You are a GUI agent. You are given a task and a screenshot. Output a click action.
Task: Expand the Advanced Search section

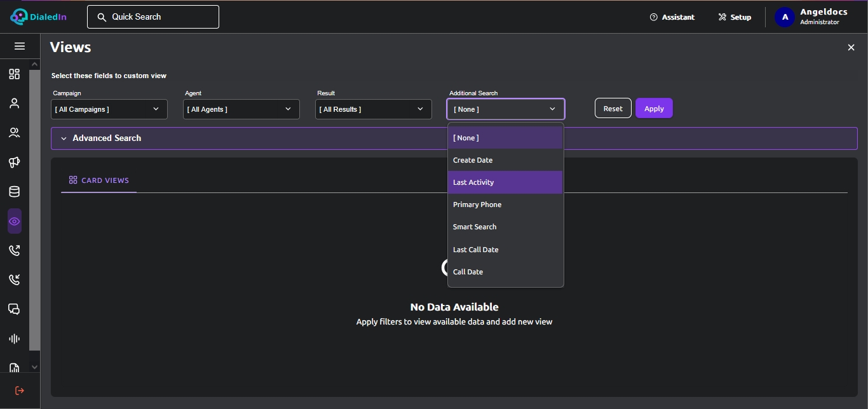(x=454, y=138)
